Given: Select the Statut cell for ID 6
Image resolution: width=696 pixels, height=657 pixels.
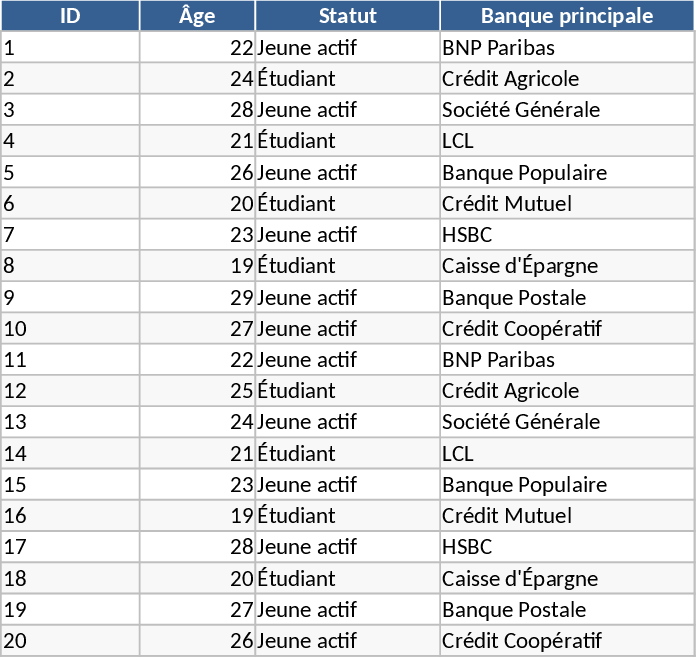Looking at the screenshot, I should coord(347,204).
